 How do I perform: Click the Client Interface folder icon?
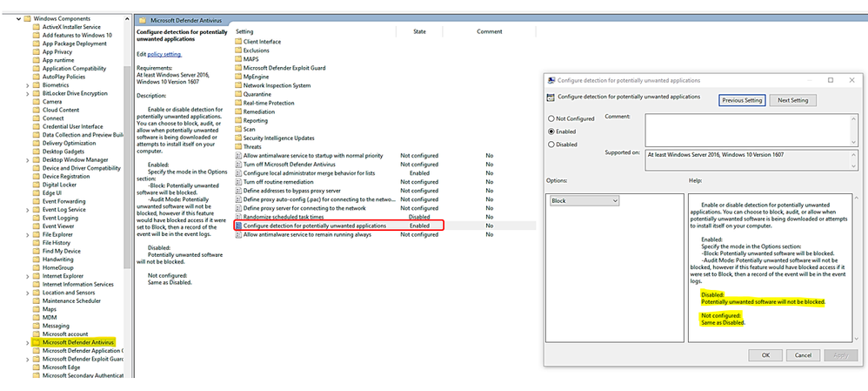238,42
